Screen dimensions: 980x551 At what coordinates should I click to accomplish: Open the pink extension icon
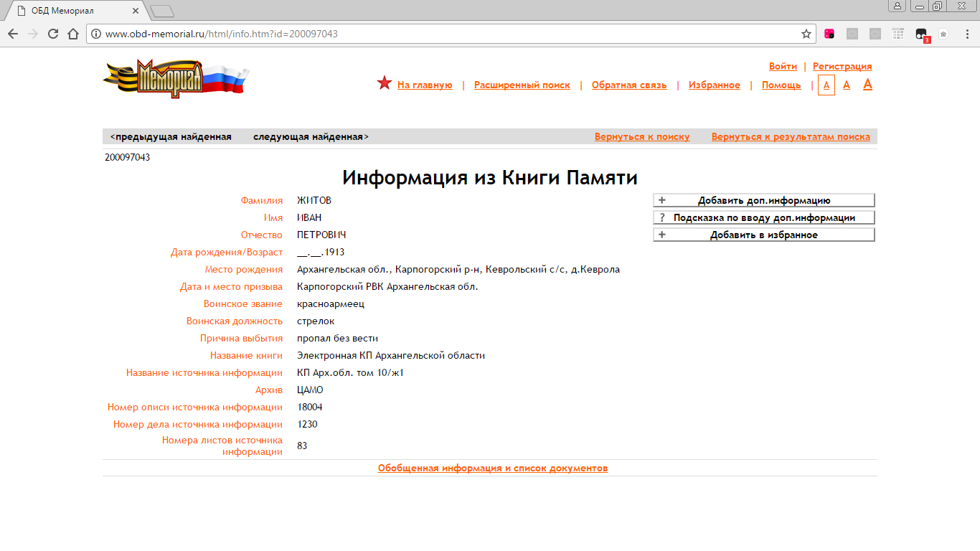coord(829,34)
